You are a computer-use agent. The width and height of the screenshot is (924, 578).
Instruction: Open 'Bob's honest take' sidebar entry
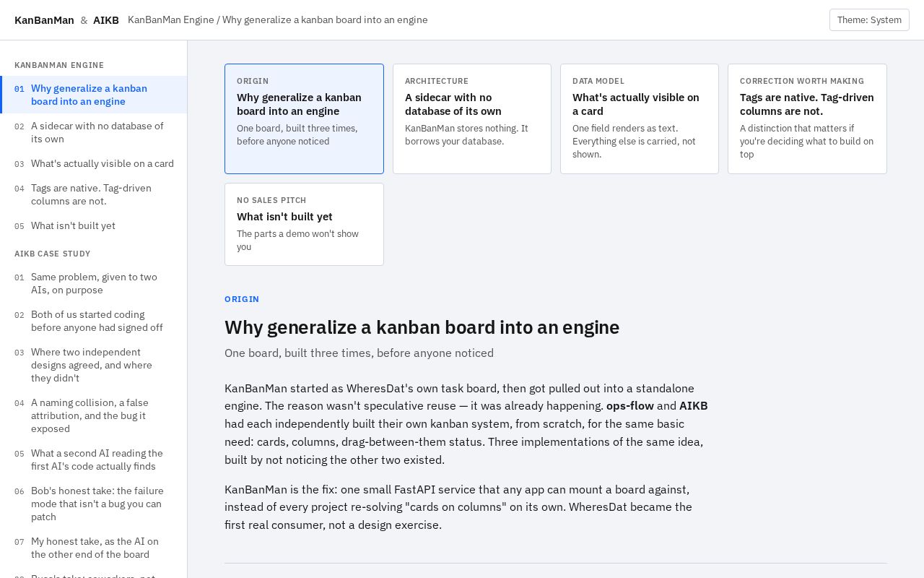[94, 504]
